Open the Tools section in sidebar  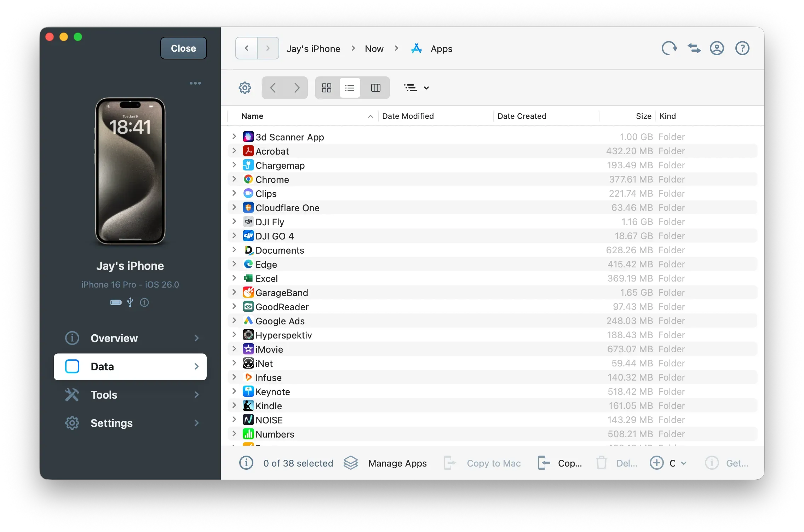coord(103,395)
